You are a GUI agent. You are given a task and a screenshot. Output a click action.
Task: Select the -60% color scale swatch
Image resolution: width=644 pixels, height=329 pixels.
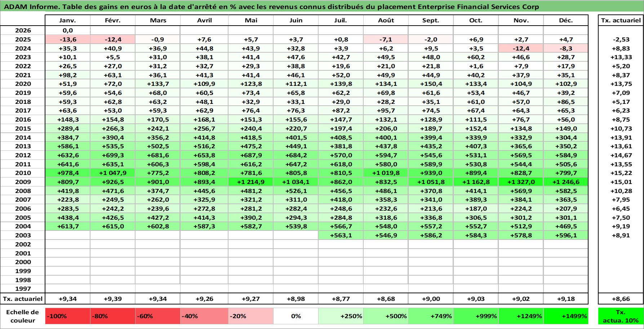[158, 316]
